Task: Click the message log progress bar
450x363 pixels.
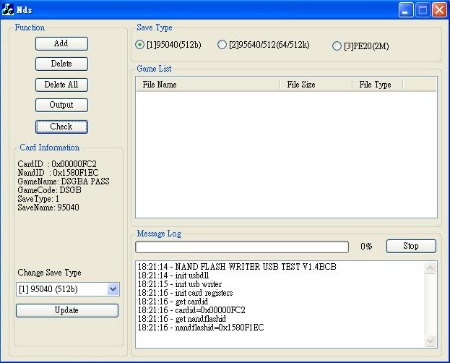Action: coord(242,247)
